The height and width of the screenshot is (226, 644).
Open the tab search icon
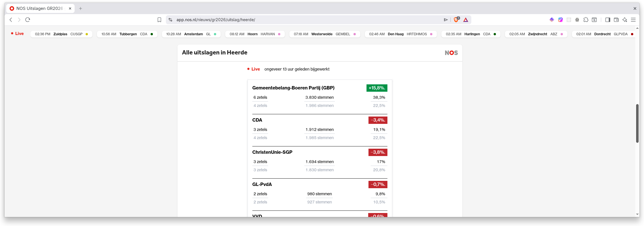(x=594, y=20)
